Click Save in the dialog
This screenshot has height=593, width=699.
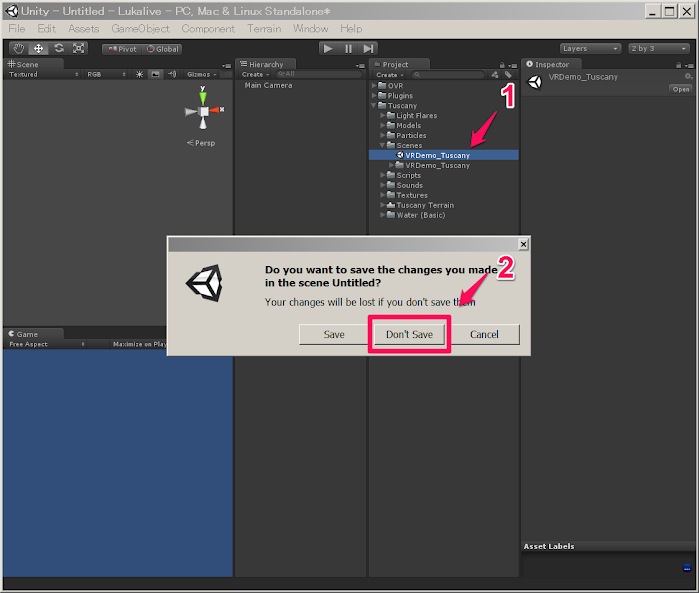point(333,334)
